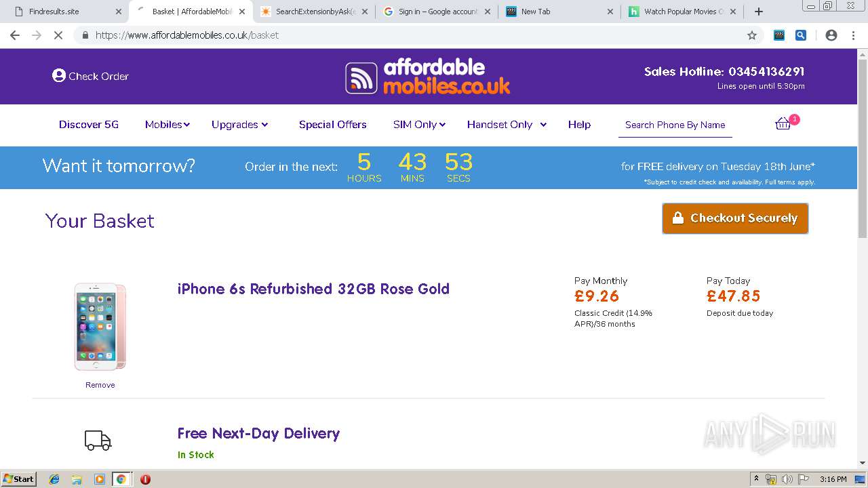The height and width of the screenshot is (488, 868).
Task: Expand the SIM Only dropdown menu
Action: pyautogui.click(x=419, y=125)
